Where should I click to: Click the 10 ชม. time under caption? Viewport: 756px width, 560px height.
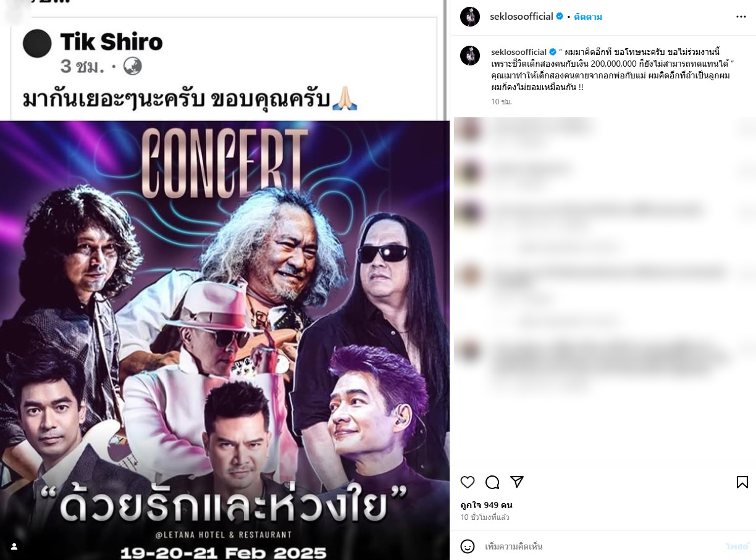click(x=502, y=101)
